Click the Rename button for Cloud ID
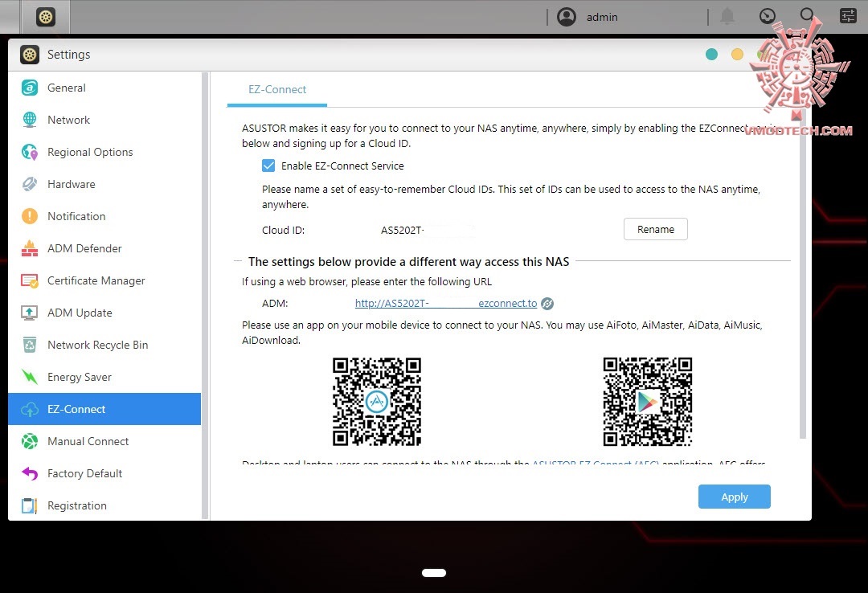This screenshot has height=593, width=868. tap(656, 229)
